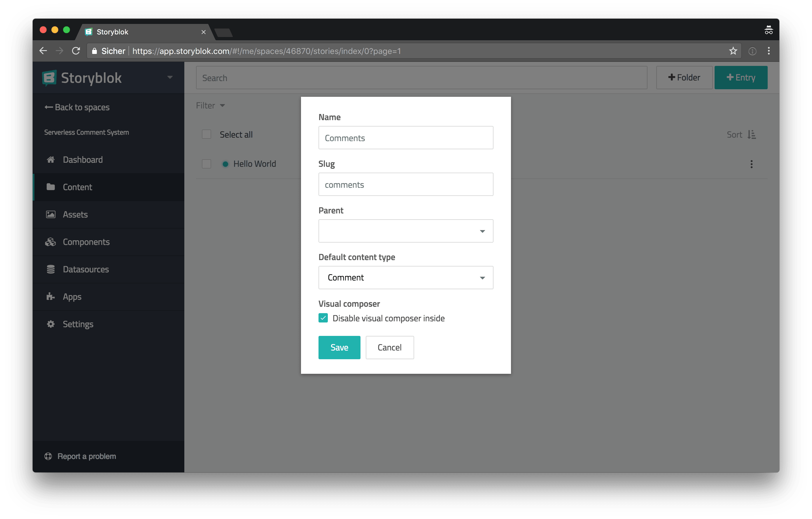Image resolution: width=812 pixels, height=519 pixels.
Task: Open the Hello World three-dot menu
Action: pos(751,164)
